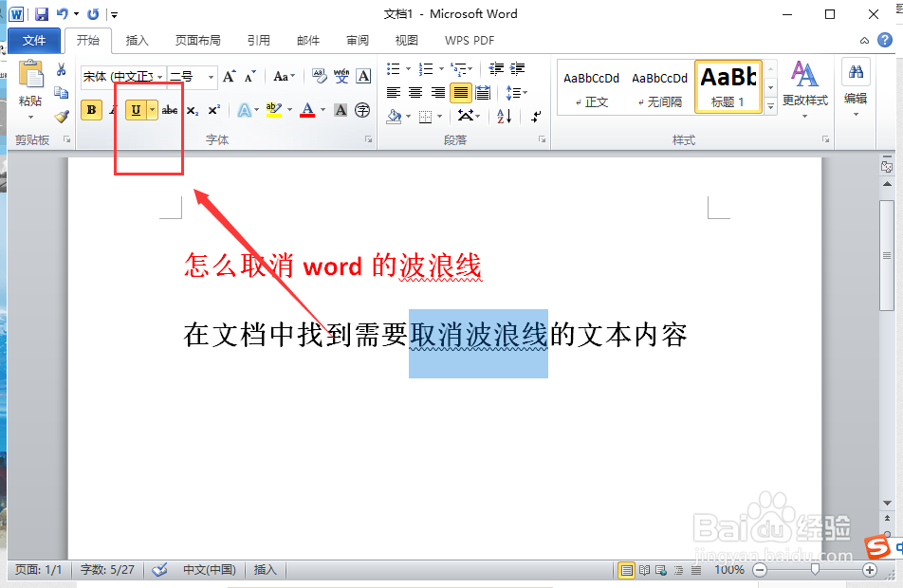
Task: Align text left
Action: point(394,93)
